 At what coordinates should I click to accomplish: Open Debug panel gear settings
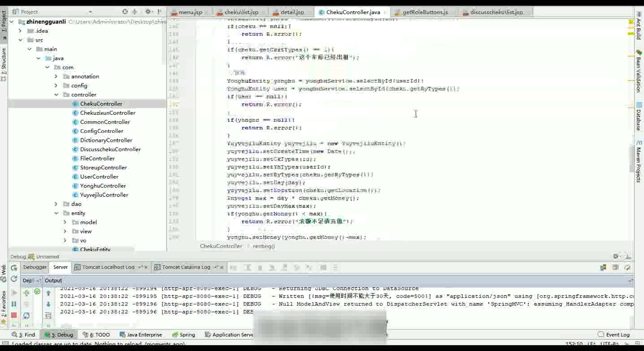[x=616, y=256]
